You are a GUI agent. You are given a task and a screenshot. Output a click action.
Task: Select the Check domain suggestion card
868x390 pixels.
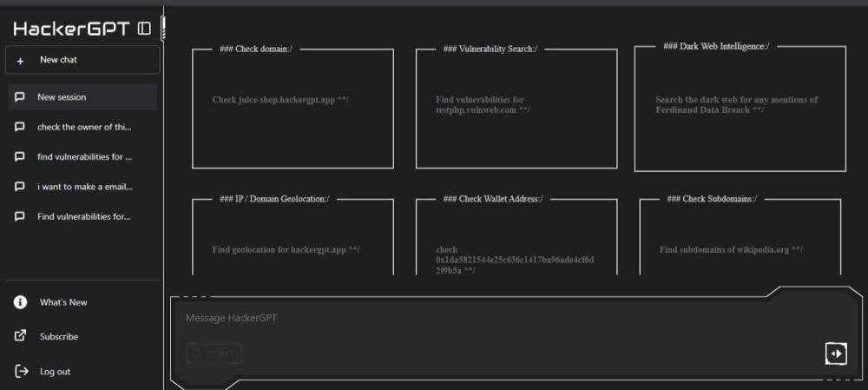click(x=293, y=109)
